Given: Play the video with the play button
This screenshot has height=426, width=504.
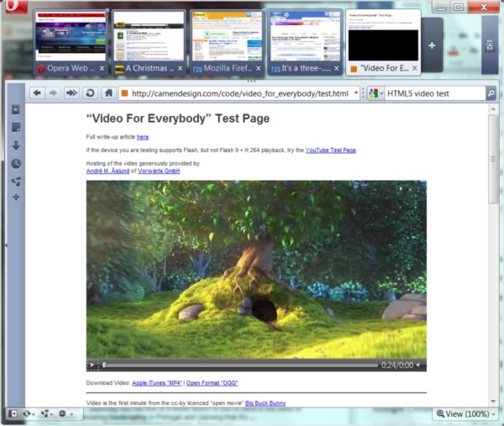Looking at the screenshot, I should click(92, 365).
